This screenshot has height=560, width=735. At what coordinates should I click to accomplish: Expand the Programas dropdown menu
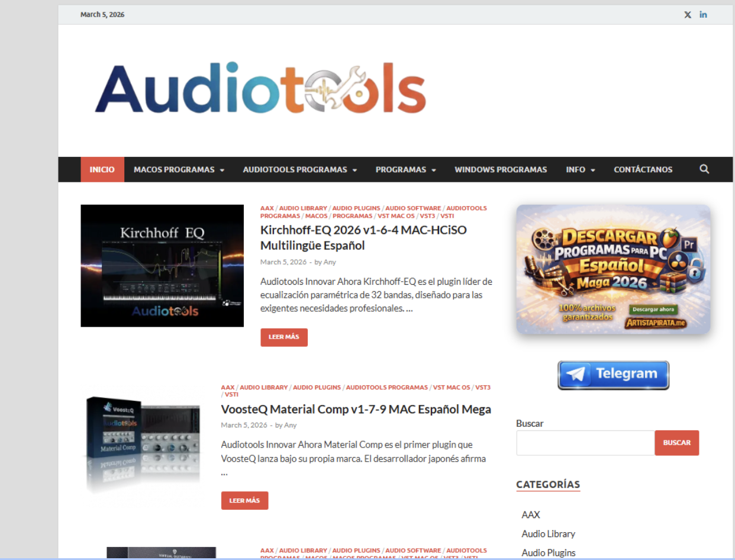point(405,170)
